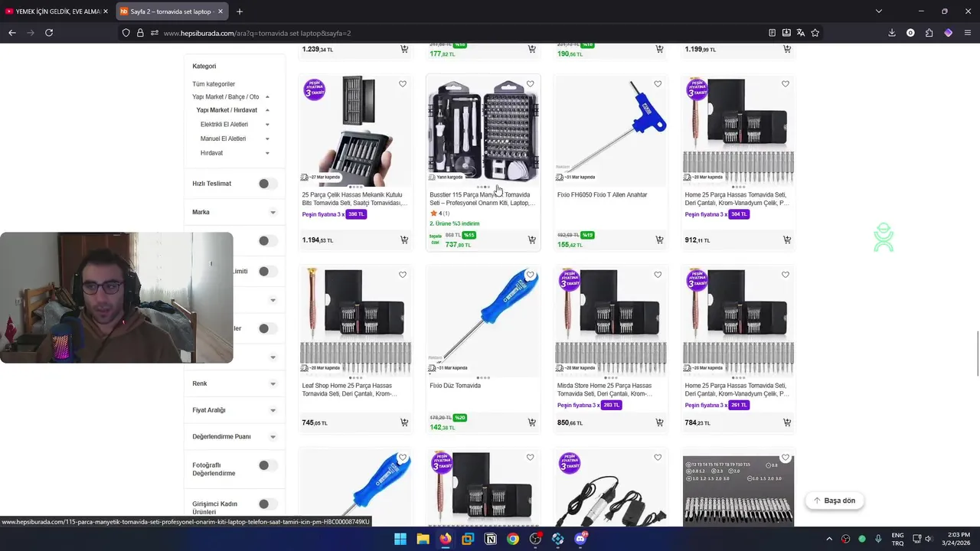Favorite the Fixio Düz Tornavida
The image size is (980, 551).
pyautogui.click(x=530, y=275)
